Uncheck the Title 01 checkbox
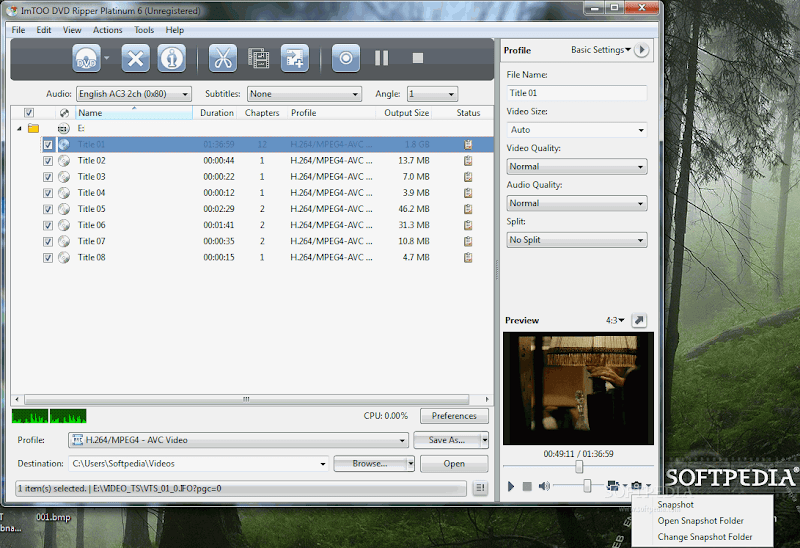This screenshot has width=800, height=548. click(x=48, y=145)
